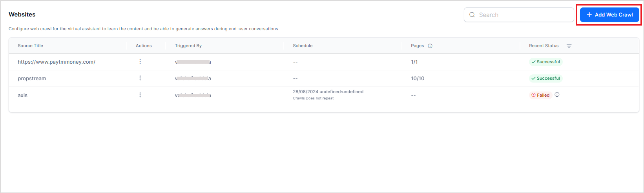Screen dimensions: 644x193
Task: Click the Schedule column header
Action: [303, 46]
